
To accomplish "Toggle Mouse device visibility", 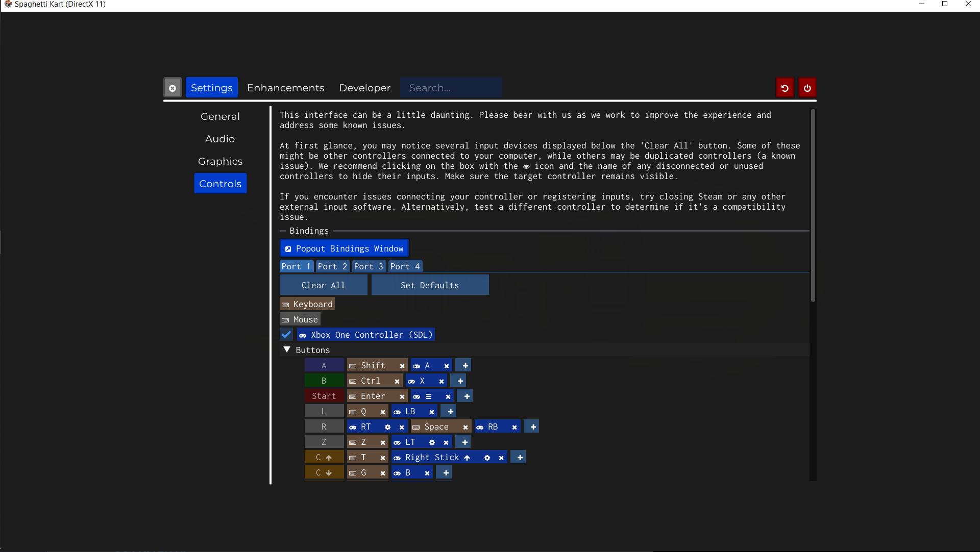I will 300,319.
